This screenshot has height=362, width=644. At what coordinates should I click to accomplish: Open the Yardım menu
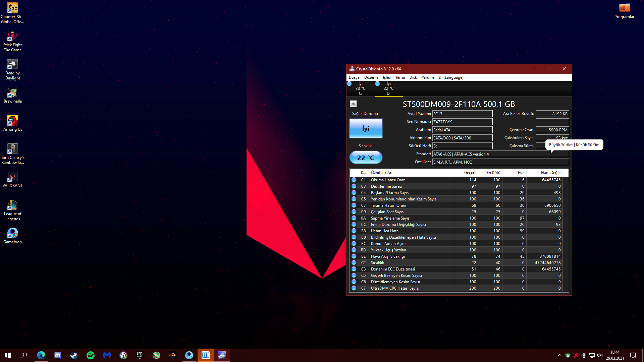[x=428, y=77]
